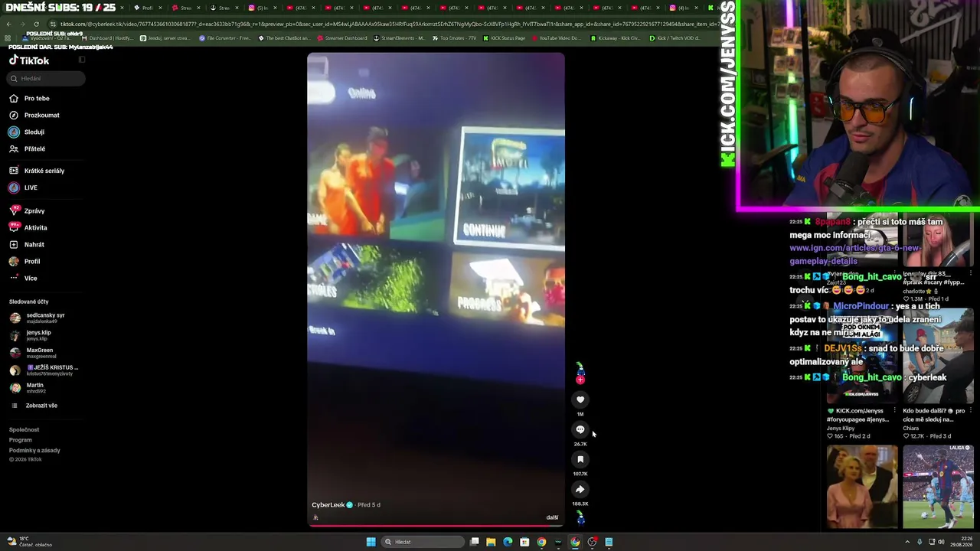The image size is (980, 551).
Task: Click the TikTok logo
Action: (x=29, y=60)
